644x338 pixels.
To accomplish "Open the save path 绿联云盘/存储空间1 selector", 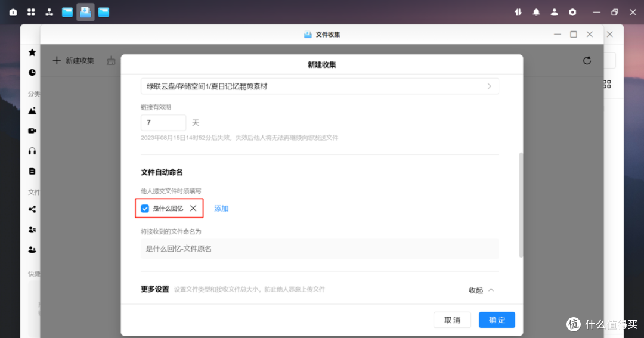I will click(x=320, y=86).
